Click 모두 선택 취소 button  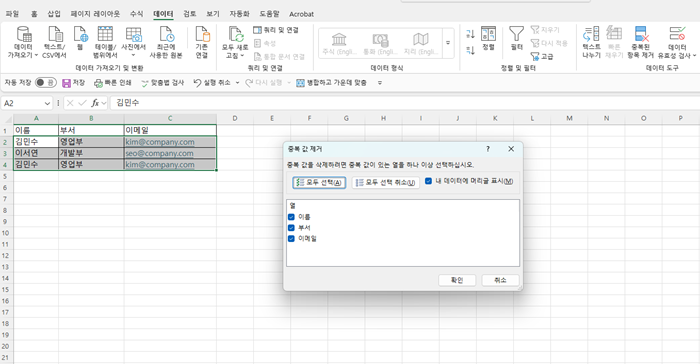coord(386,182)
